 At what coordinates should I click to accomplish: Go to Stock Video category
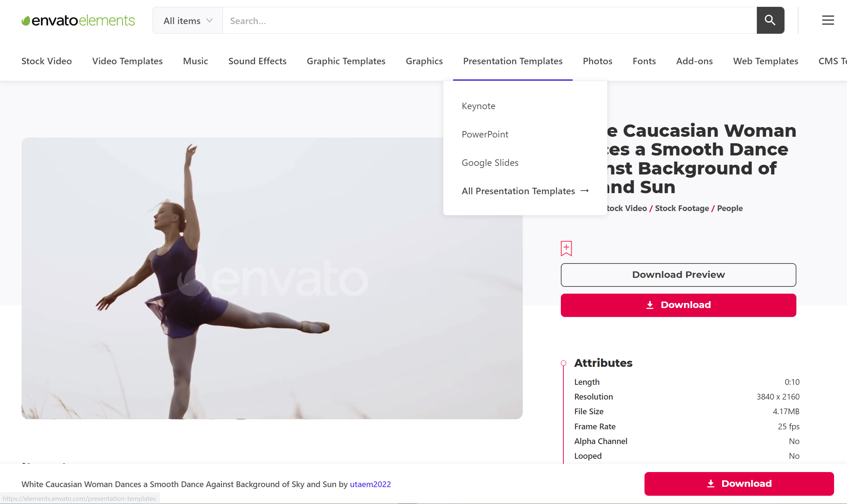pos(47,61)
